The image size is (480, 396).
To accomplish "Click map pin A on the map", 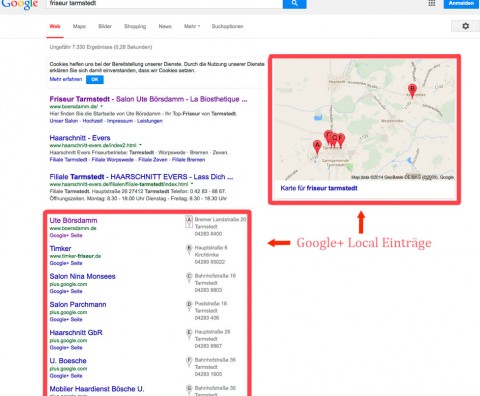I will tap(317, 147).
